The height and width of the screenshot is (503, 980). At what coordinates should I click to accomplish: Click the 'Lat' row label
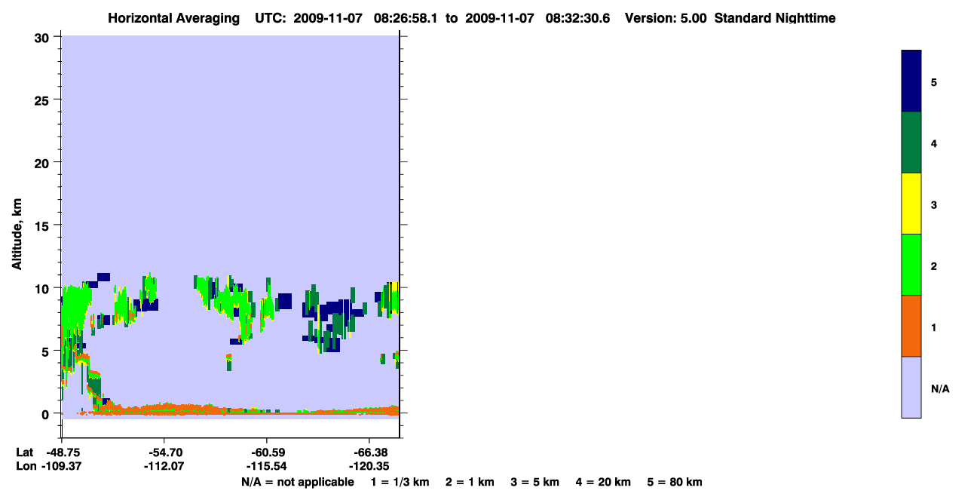pos(24,452)
